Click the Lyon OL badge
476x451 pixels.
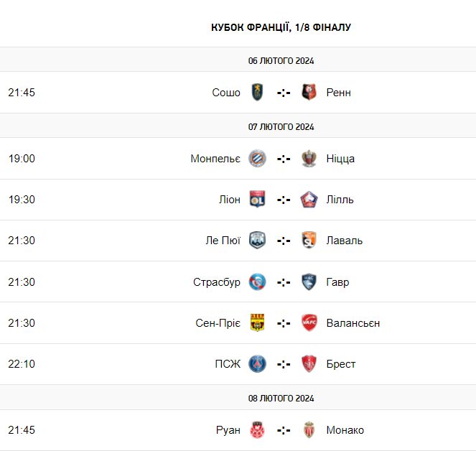tap(257, 199)
